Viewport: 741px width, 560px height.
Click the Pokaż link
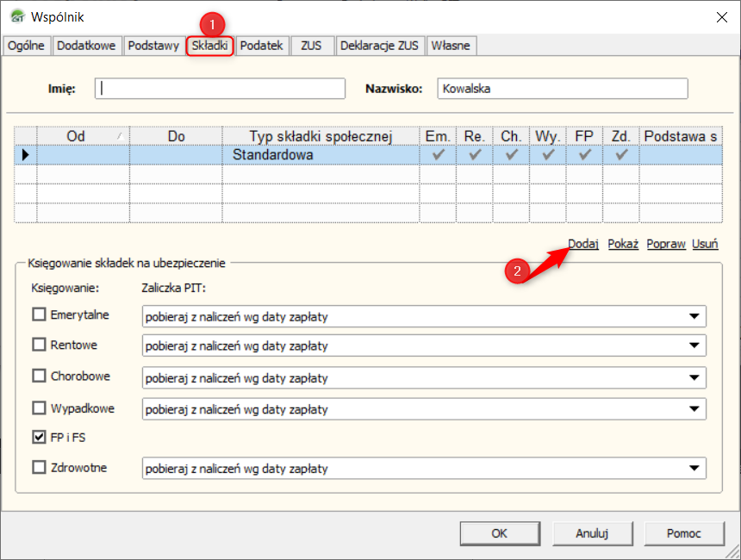tap(623, 244)
